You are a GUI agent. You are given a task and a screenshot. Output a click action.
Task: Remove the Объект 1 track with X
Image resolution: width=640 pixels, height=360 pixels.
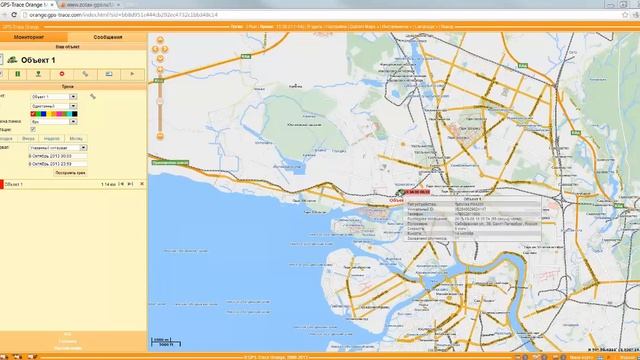142,184
